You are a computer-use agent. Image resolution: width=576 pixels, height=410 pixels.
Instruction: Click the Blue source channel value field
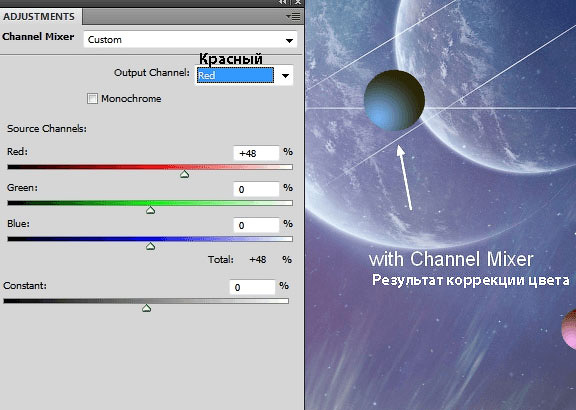256,225
